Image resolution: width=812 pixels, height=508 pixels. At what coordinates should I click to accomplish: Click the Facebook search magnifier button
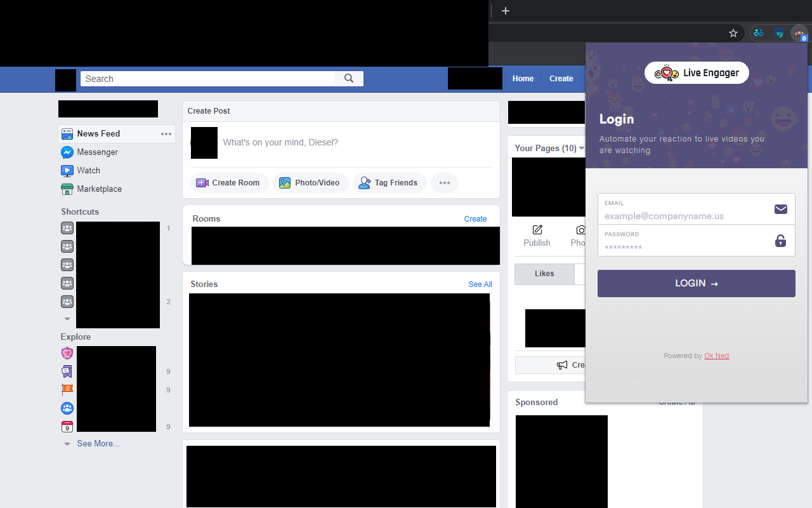349,79
